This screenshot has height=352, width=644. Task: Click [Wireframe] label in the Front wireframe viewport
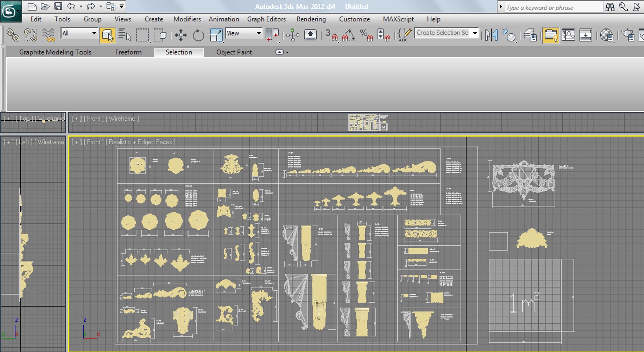122,119
